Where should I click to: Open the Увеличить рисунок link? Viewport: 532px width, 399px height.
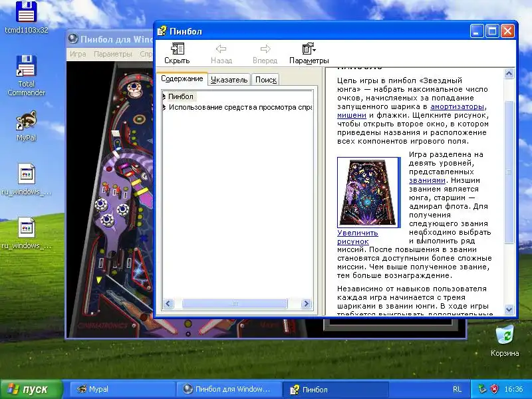(x=358, y=237)
